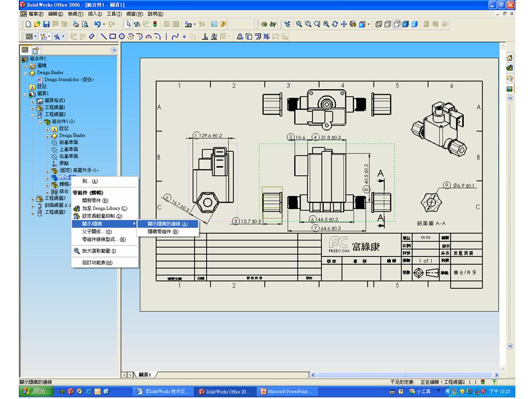Open the view orientation cube dropdown arrow
This screenshot has width=532, height=399.
pyautogui.click(x=369, y=24)
